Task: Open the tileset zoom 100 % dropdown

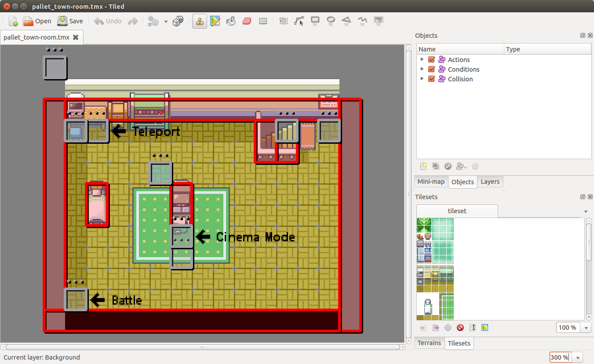Action: [586, 328]
